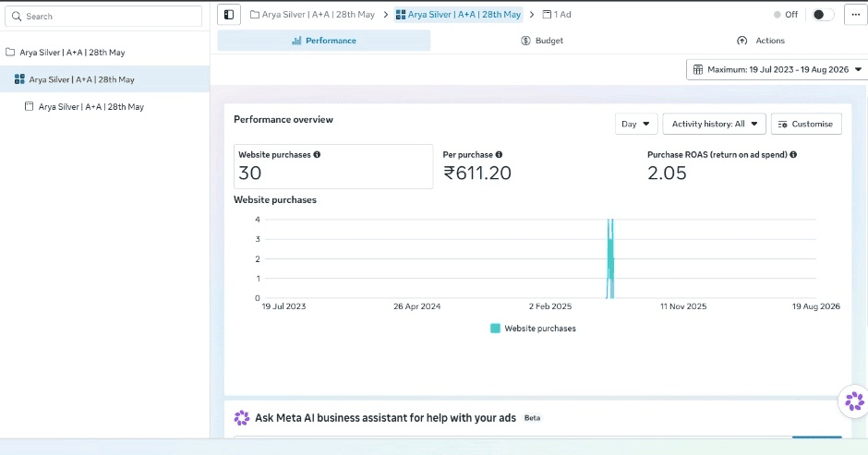Click the 1 Ad icon in breadcrumb
The image size is (868, 455).
(547, 15)
